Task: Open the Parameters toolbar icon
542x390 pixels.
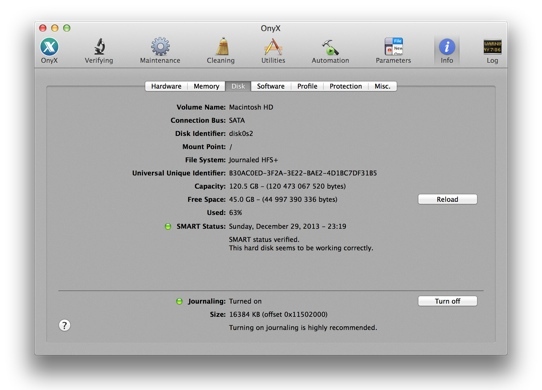Action: click(393, 50)
